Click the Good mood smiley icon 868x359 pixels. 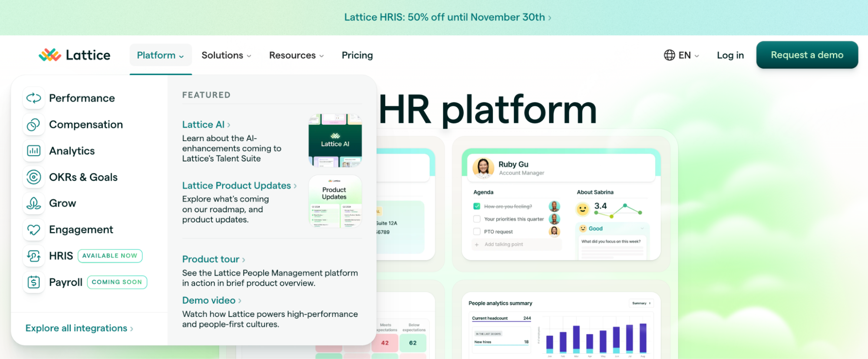point(583,228)
